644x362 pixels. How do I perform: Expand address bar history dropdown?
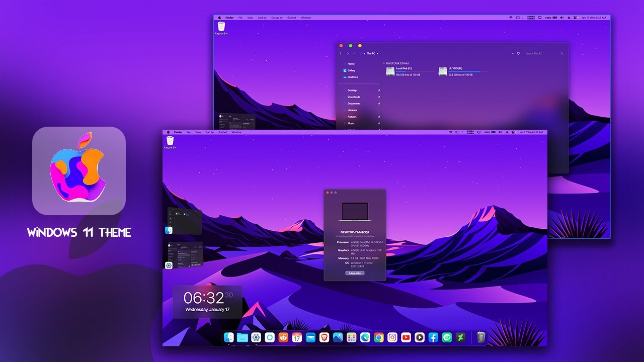[512, 53]
